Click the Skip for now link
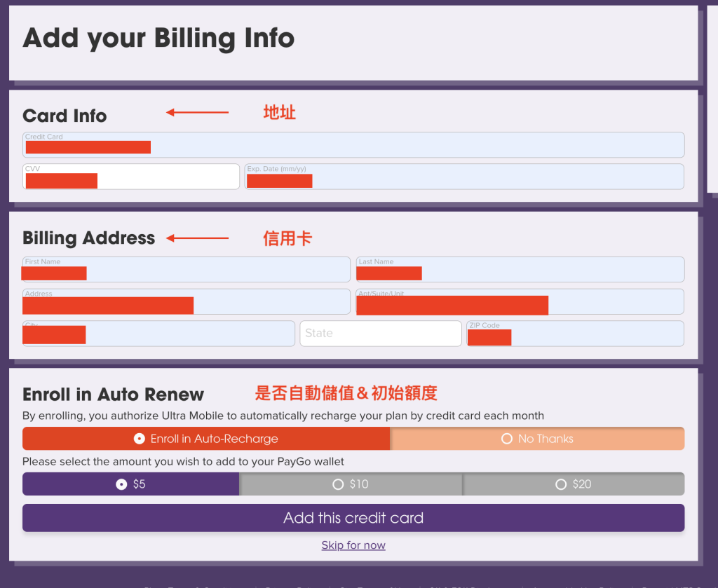Image resolution: width=718 pixels, height=588 pixels. click(353, 545)
